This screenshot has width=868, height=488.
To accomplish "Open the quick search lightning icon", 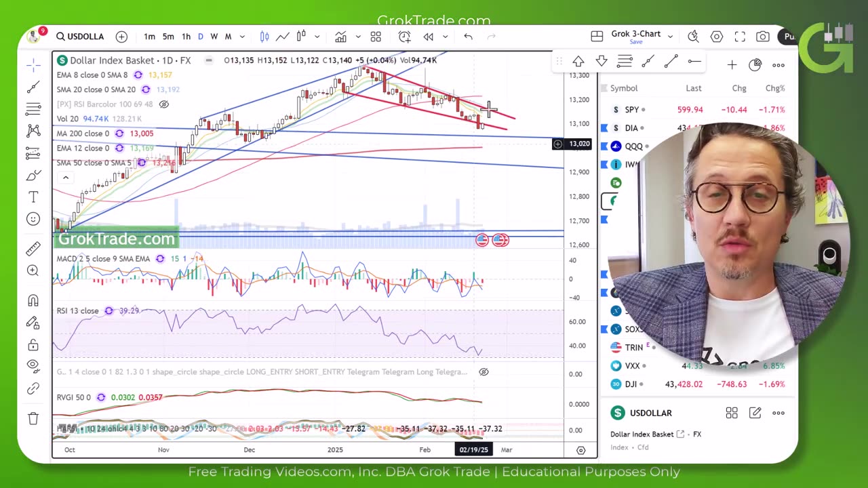I will (693, 37).
